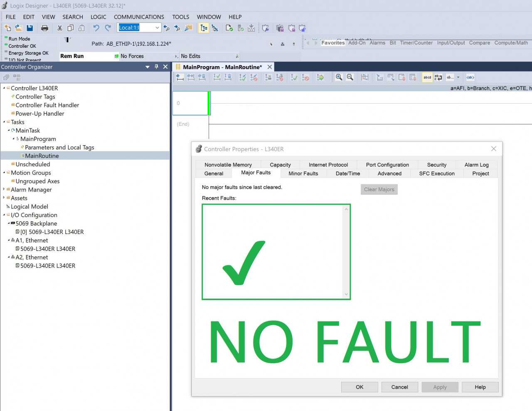Select '[0] 5069-L340ER L340ER' module

52,232
